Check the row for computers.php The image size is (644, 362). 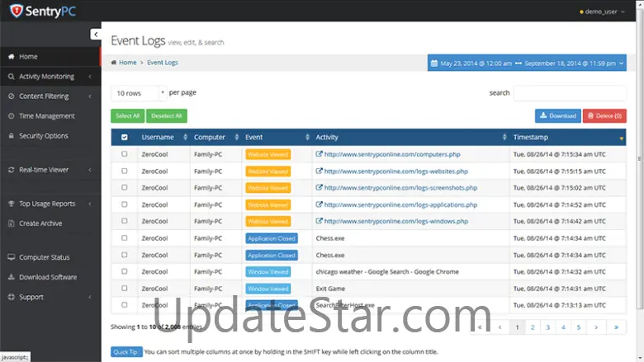(125, 154)
